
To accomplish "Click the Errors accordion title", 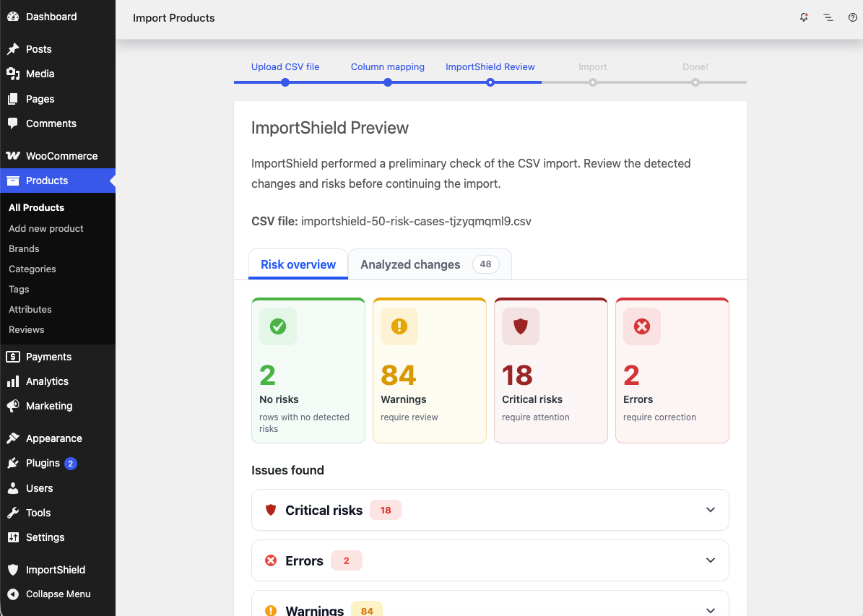I will coord(304,561).
